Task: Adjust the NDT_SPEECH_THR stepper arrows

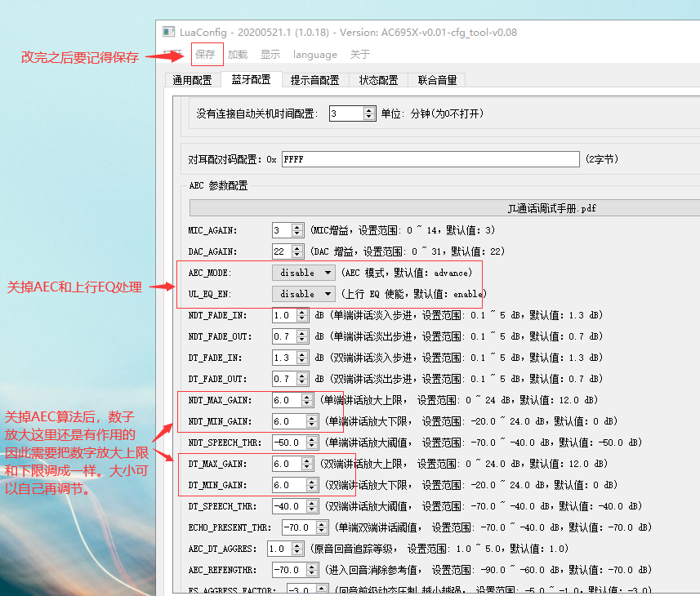Action: [x=312, y=443]
